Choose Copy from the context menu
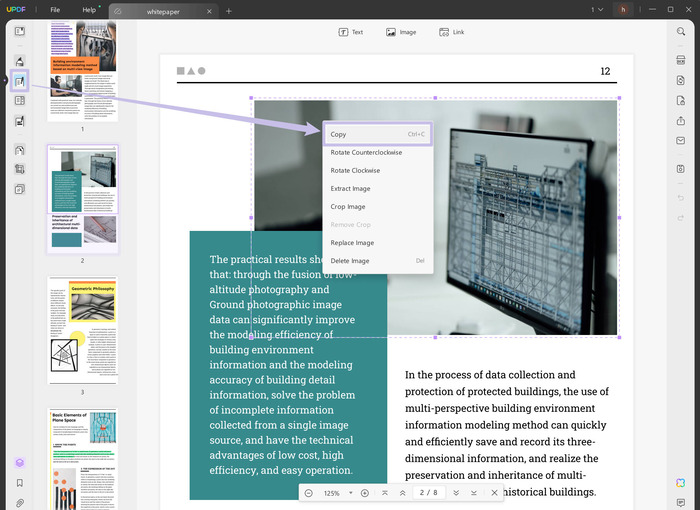 [x=378, y=134]
